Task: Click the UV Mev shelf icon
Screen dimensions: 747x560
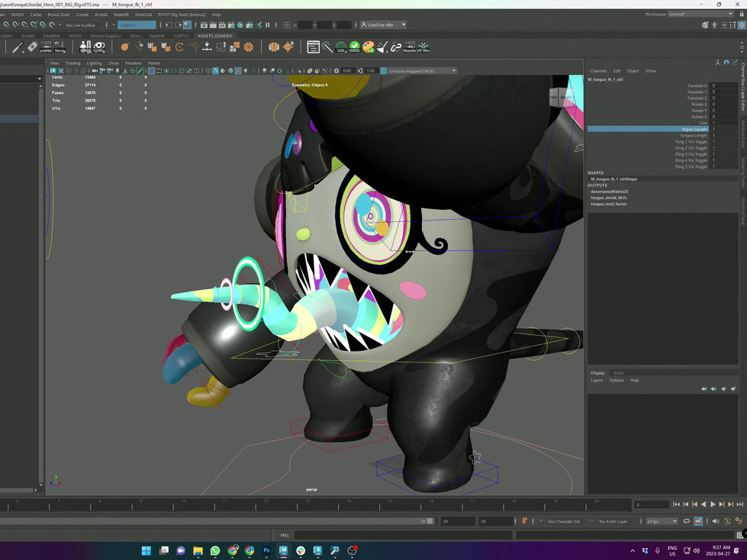Action: (423, 47)
